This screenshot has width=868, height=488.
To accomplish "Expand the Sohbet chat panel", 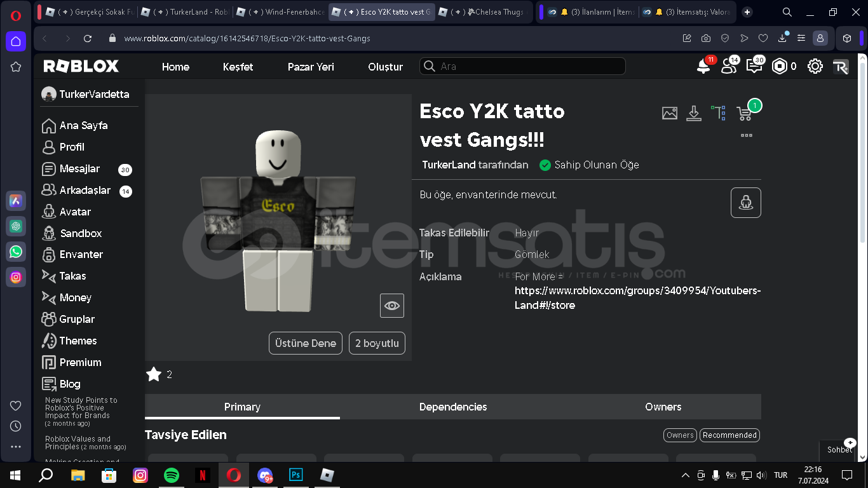I will point(839,449).
